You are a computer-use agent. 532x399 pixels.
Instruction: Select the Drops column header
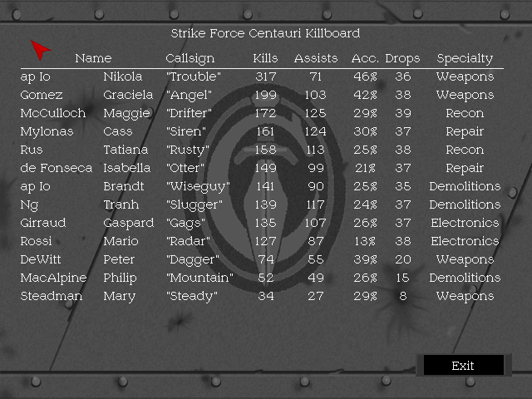[402, 59]
